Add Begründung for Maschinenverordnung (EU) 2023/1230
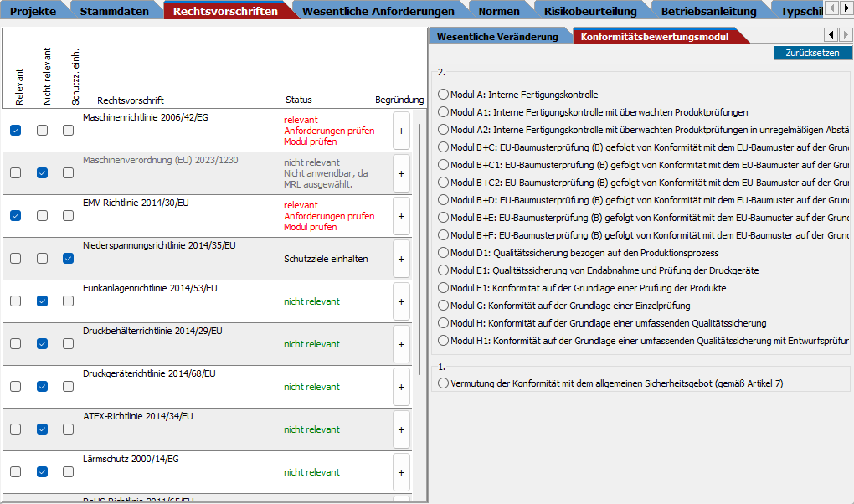The height and width of the screenshot is (504, 854). (401, 173)
